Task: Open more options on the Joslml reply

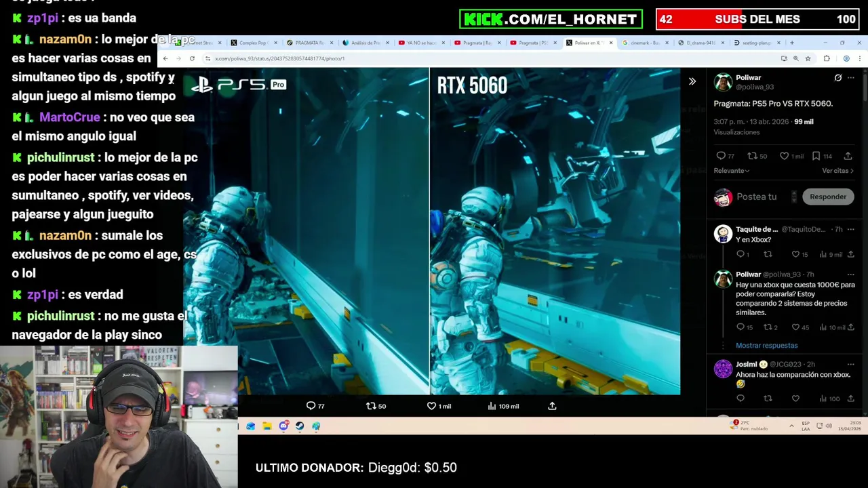Action: point(851,365)
